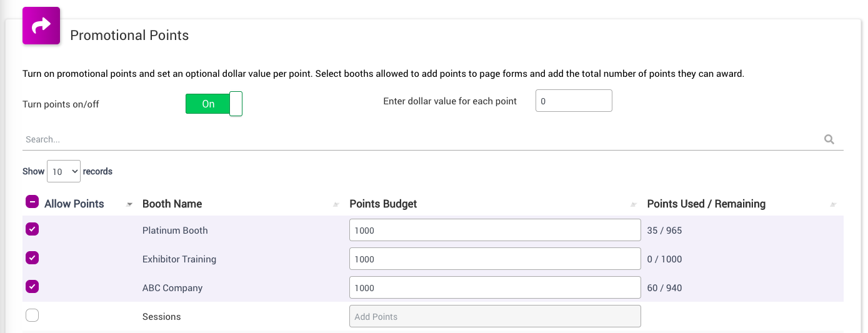Select the Exhibitor Training name cell
The image size is (868, 333).
(x=179, y=259)
